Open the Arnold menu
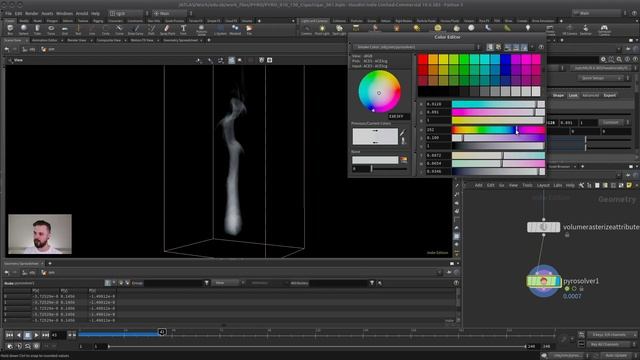Image resolution: width=640 pixels, height=360 pixels. pos(82,13)
